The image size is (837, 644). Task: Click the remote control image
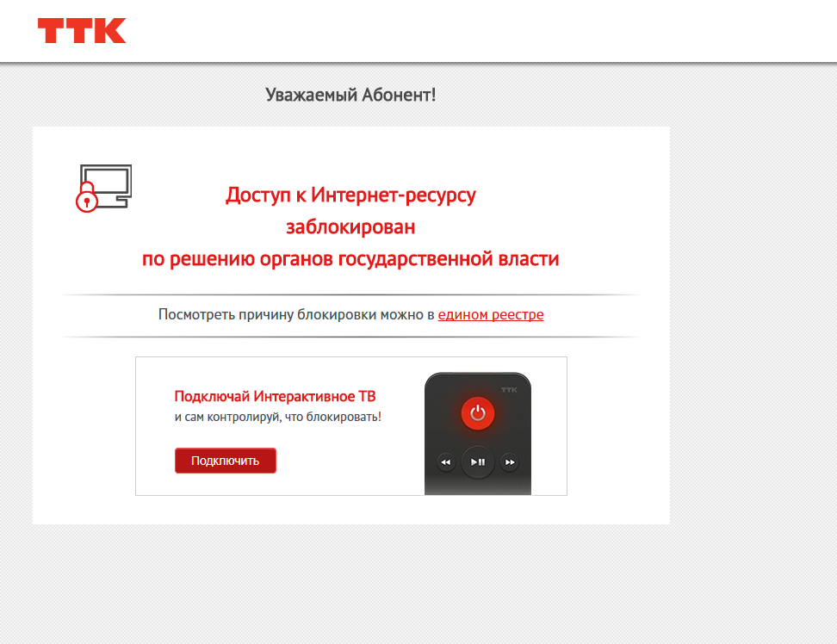point(478,434)
